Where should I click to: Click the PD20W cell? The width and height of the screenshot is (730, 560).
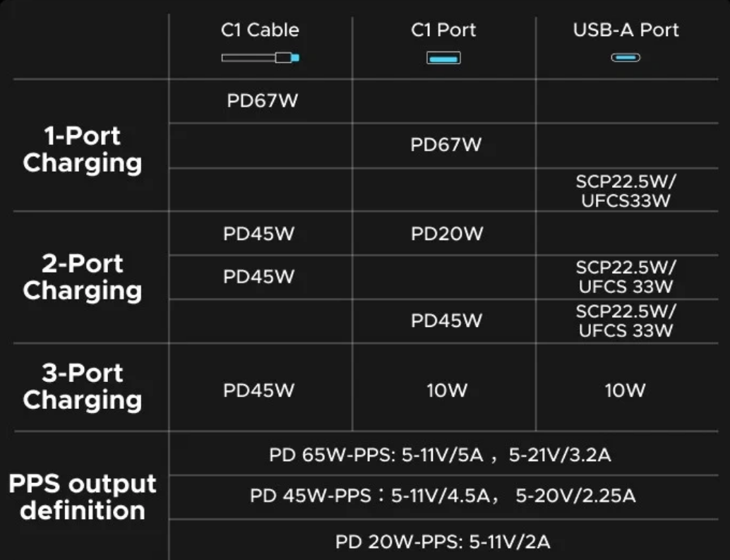pyautogui.click(x=447, y=234)
